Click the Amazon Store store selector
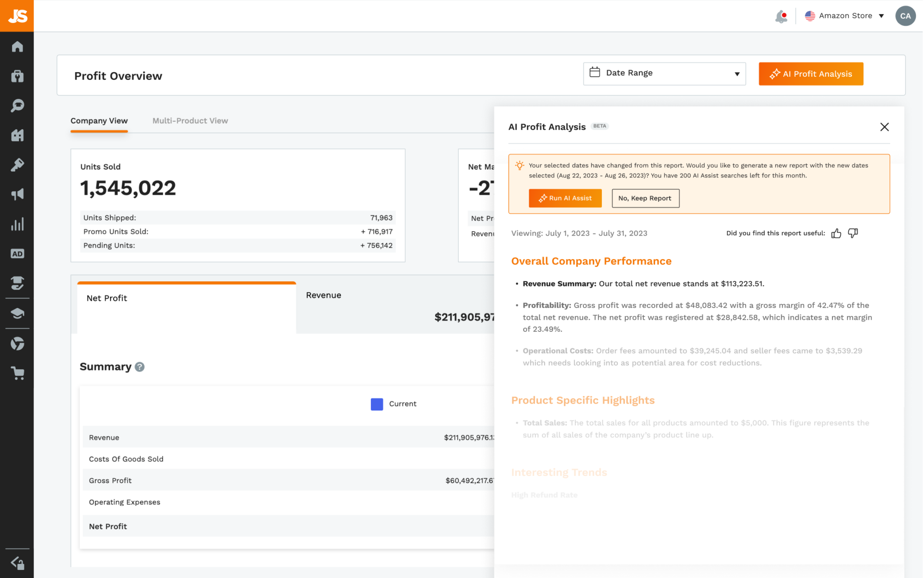This screenshot has height=578, width=924. (846, 15)
